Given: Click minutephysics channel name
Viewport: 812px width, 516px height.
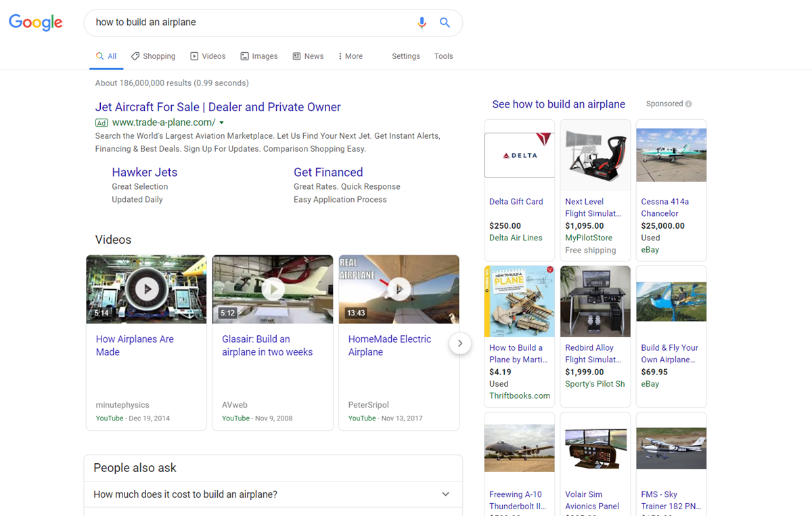Looking at the screenshot, I should [122, 405].
